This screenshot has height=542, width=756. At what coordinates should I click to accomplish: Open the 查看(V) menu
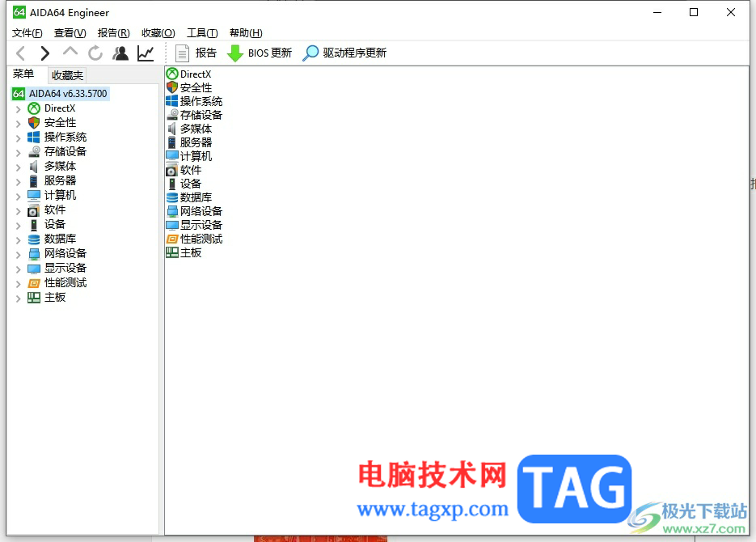tap(70, 33)
